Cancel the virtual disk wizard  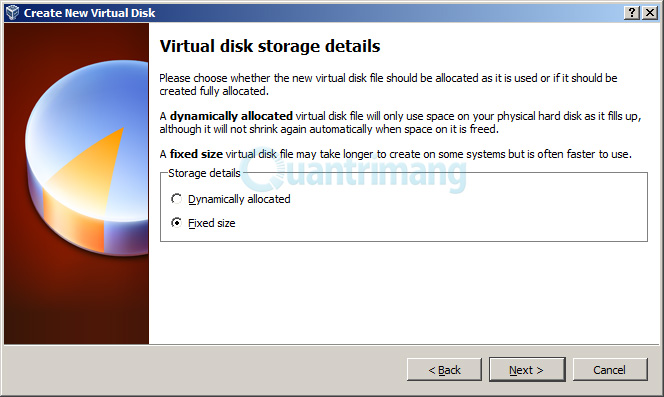point(610,370)
